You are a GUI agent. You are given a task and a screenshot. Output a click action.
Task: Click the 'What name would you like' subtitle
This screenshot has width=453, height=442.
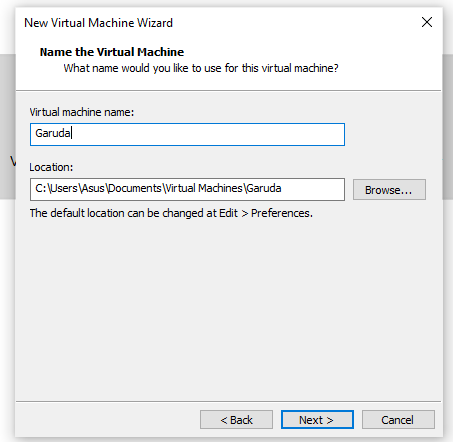[201, 68]
